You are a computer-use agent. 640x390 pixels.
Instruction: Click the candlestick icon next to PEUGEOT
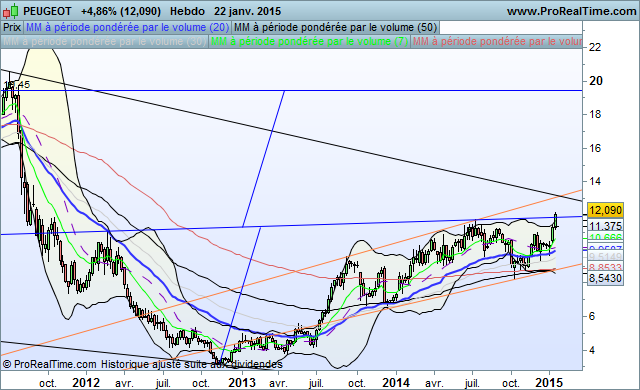[x=11, y=11]
